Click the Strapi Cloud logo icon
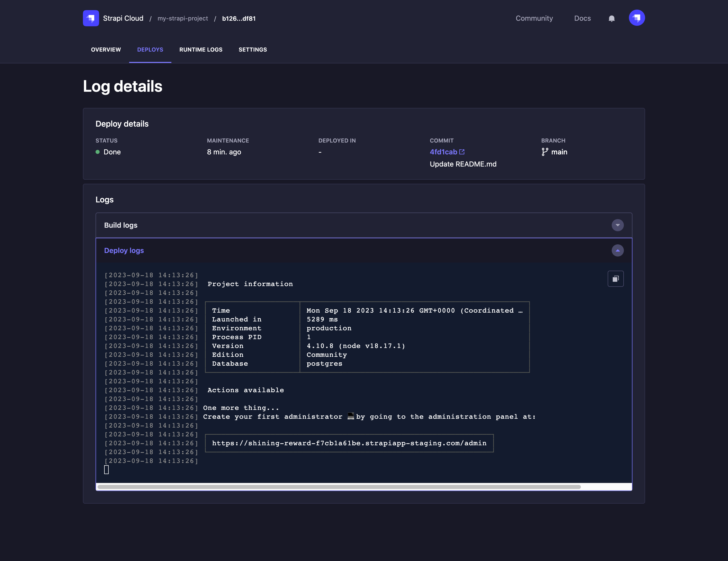 91,18
